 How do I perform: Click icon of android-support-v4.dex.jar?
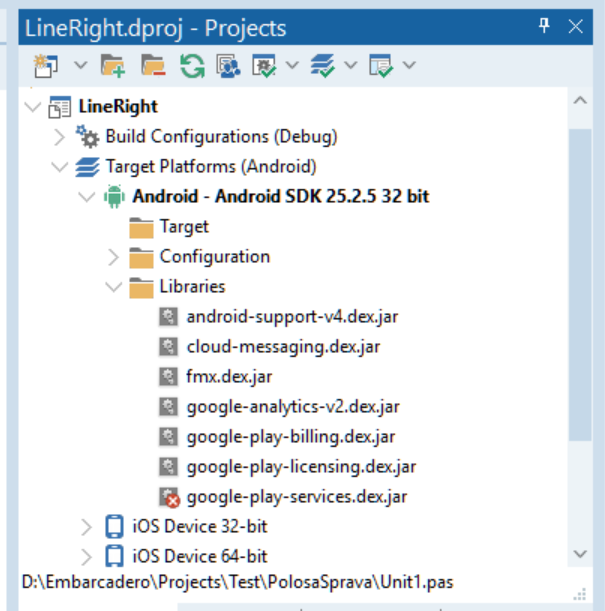pos(168,317)
